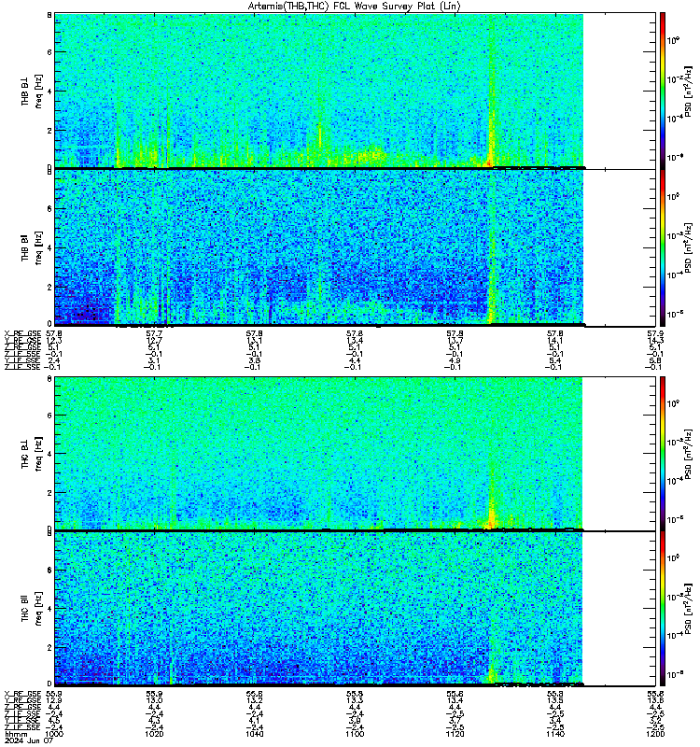Click the 2024 Jun 07 date label
The height and width of the screenshot is (747, 700).
pyautogui.click(x=29, y=740)
